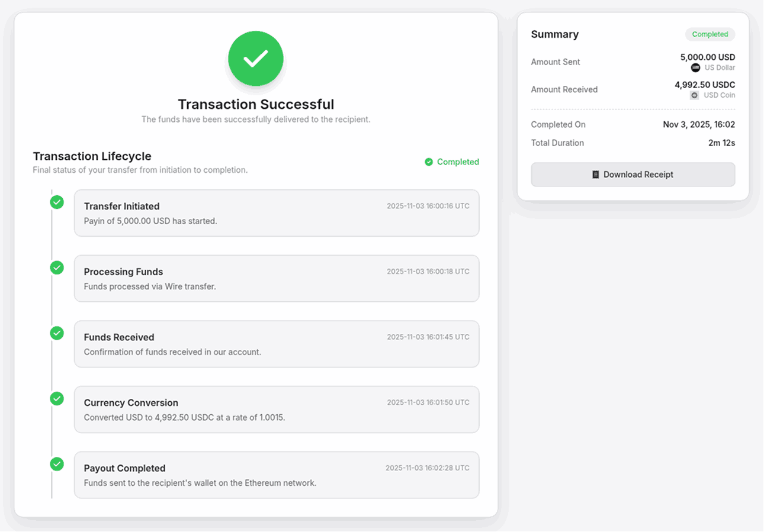Click the Download Receipt button

pyautogui.click(x=633, y=175)
